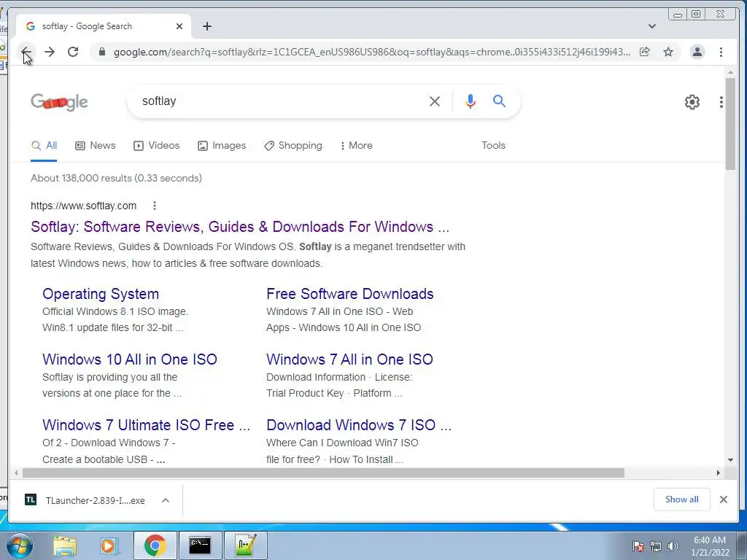The height and width of the screenshot is (560, 747).
Task: Close the softlay - Google Search tab
Action: 179,26
